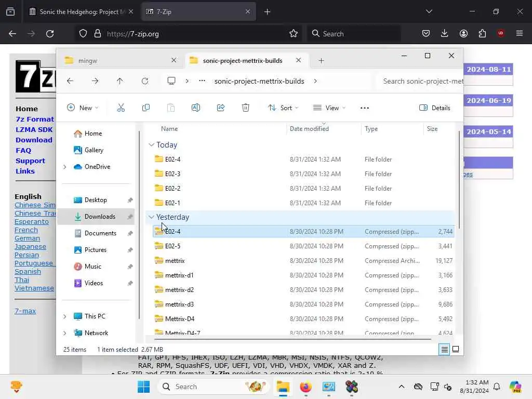The image size is (532, 399).
Task: Open the Download link on 7-Zip page
Action: pyautogui.click(x=34, y=140)
